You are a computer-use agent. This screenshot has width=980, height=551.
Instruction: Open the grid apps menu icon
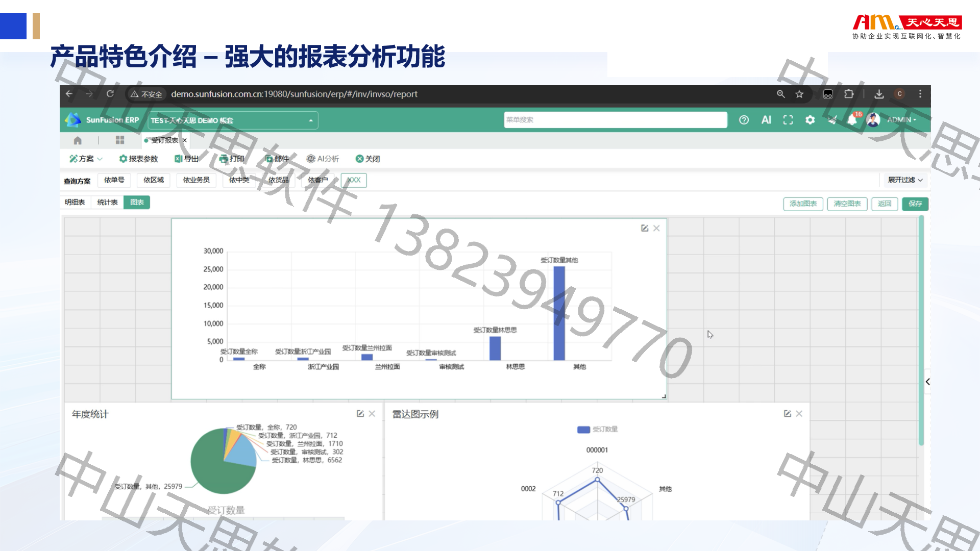point(120,140)
